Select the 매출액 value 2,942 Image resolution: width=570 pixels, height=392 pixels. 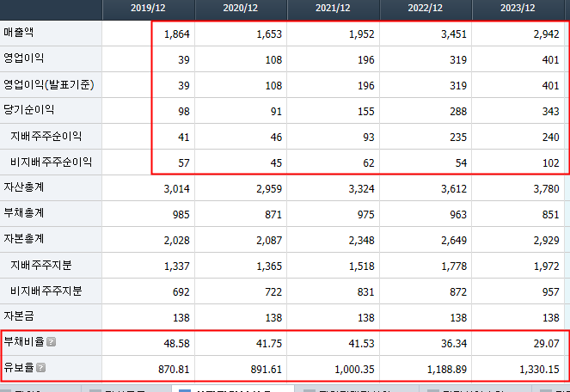[x=546, y=34]
